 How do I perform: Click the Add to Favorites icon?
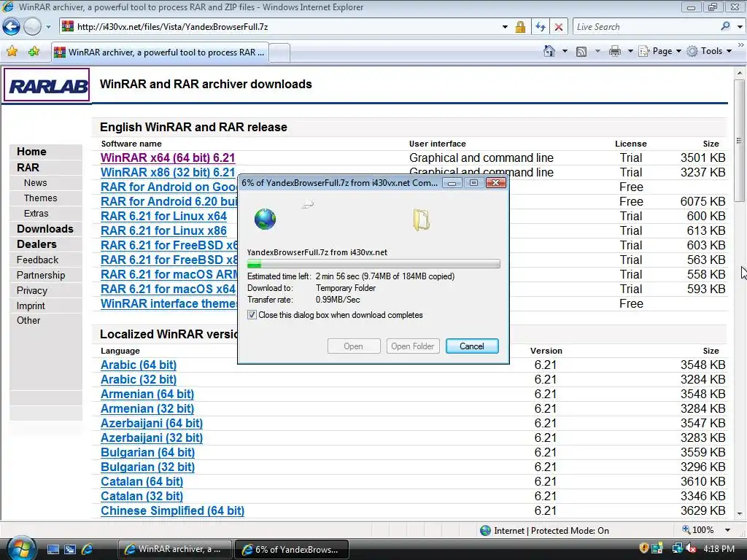34,51
